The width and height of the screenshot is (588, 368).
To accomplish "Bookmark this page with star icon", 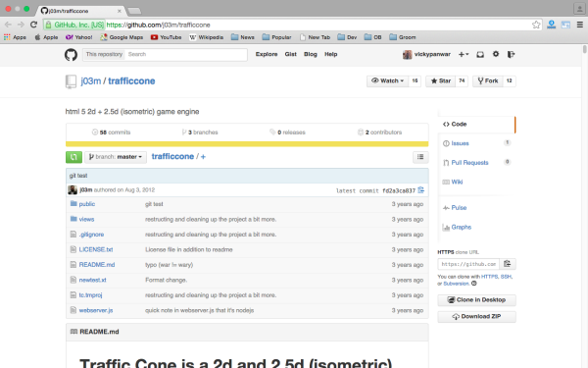I will pyautogui.click(x=536, y=25).
